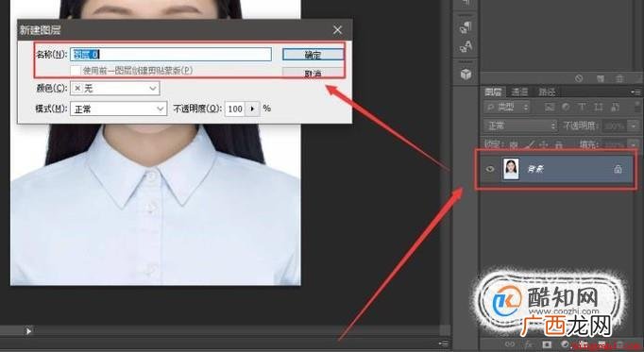This screenshot has height=352, width=644.
Task: Click the 取消 button
Action: (x=313, y=74)
